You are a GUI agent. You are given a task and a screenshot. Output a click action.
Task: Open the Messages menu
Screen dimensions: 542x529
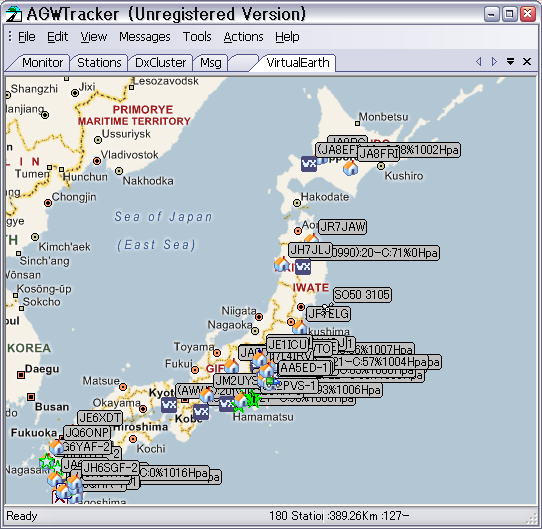145,37
